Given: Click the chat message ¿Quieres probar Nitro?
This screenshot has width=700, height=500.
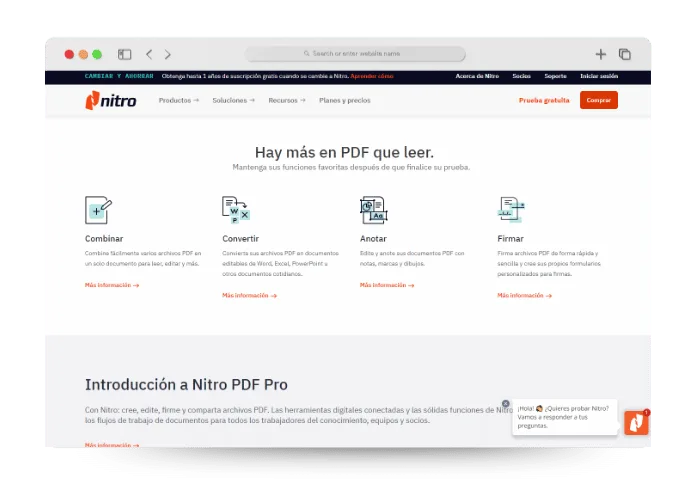Looking at the screenshot, I should [x=565, y=417].
